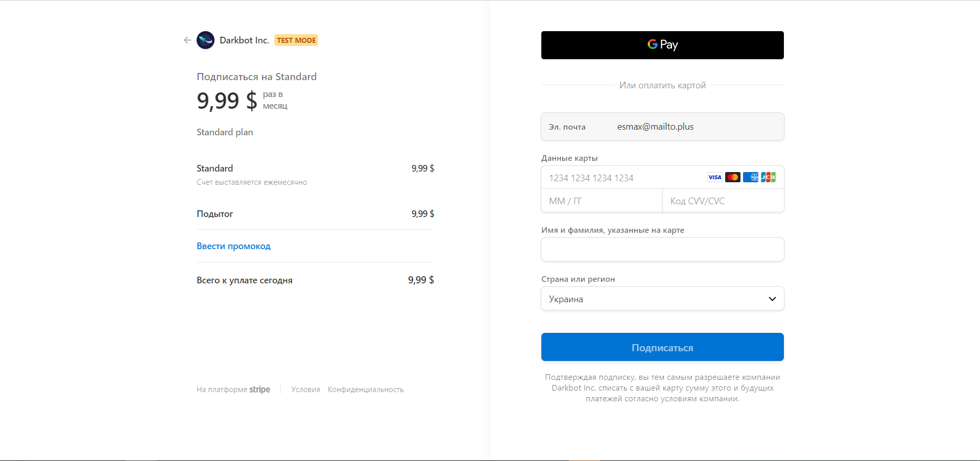Click the Mastercard icon
This screenshot has width=980, height=461.
(732, 177)
